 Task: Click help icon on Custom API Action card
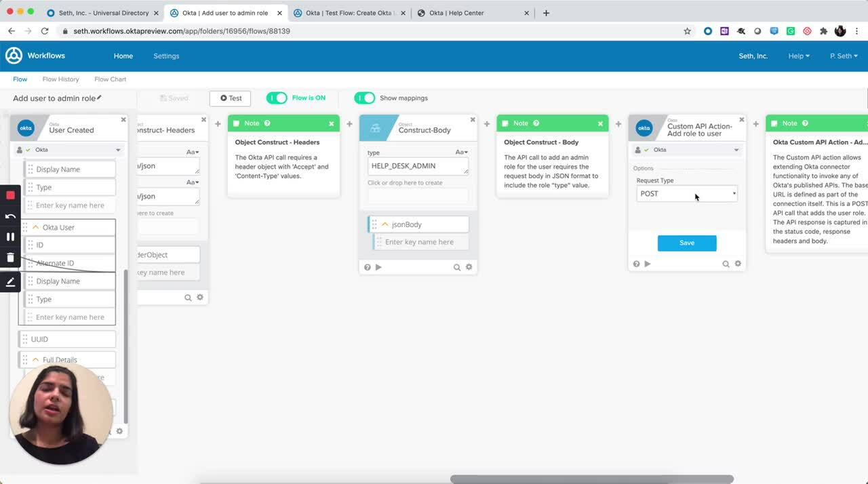pyautogui.click(x=636, y=264)
